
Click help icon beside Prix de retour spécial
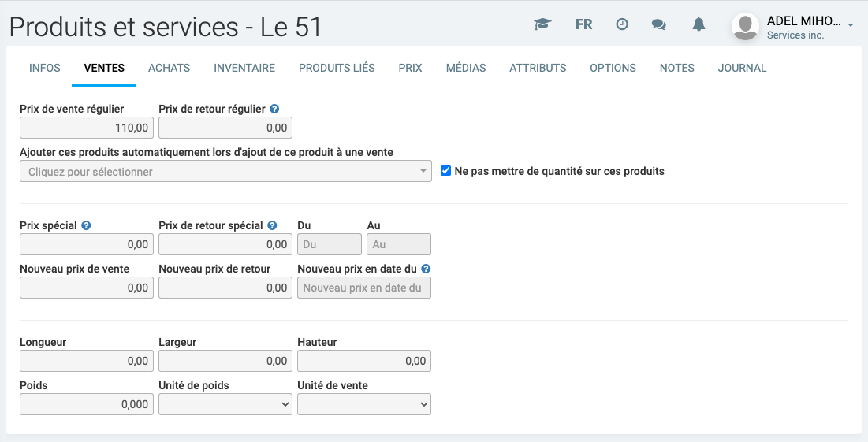coord(272,225)
